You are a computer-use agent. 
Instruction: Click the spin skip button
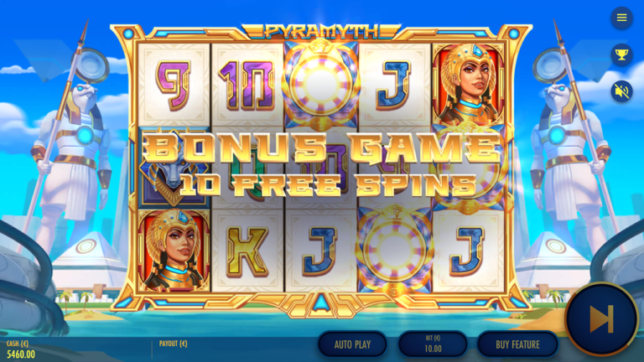(602, 318)
